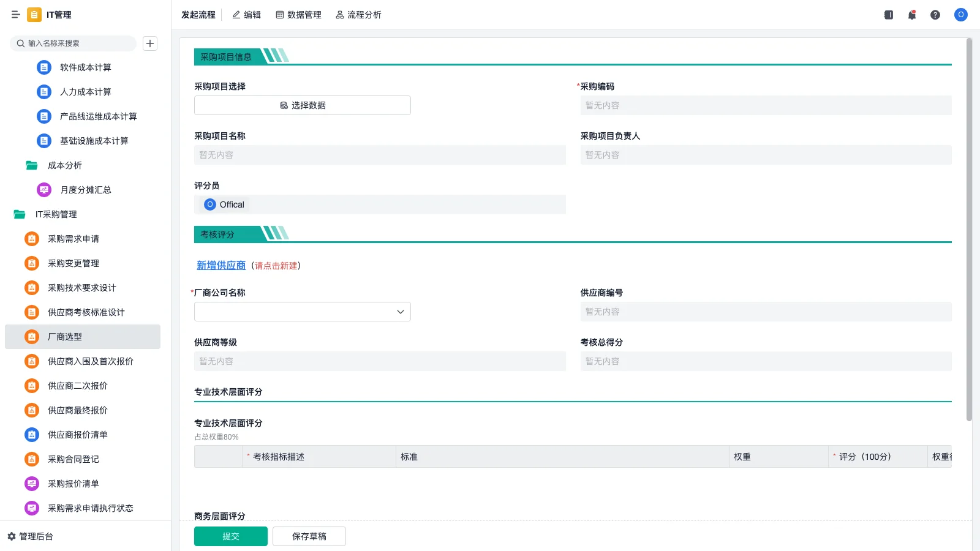980x551 pixels.
Task: Click the 新增供应商 link
Action: [221, 265]
